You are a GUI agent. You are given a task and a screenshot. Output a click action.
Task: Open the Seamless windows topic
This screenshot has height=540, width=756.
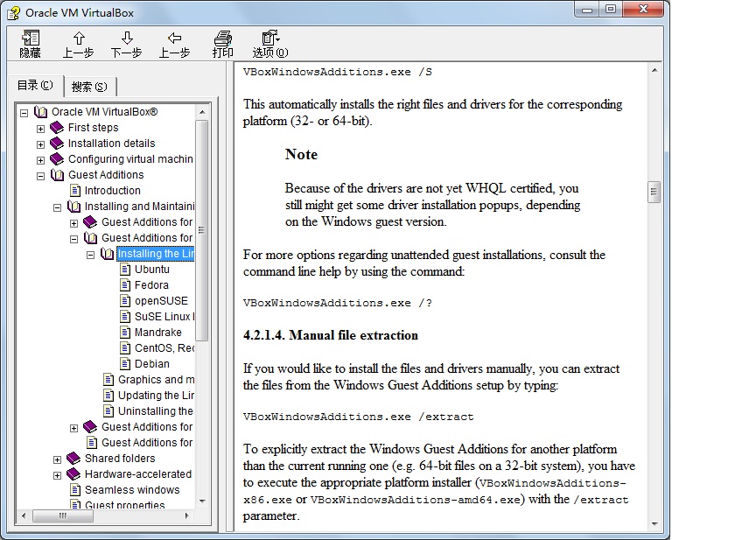click(132, 490)
